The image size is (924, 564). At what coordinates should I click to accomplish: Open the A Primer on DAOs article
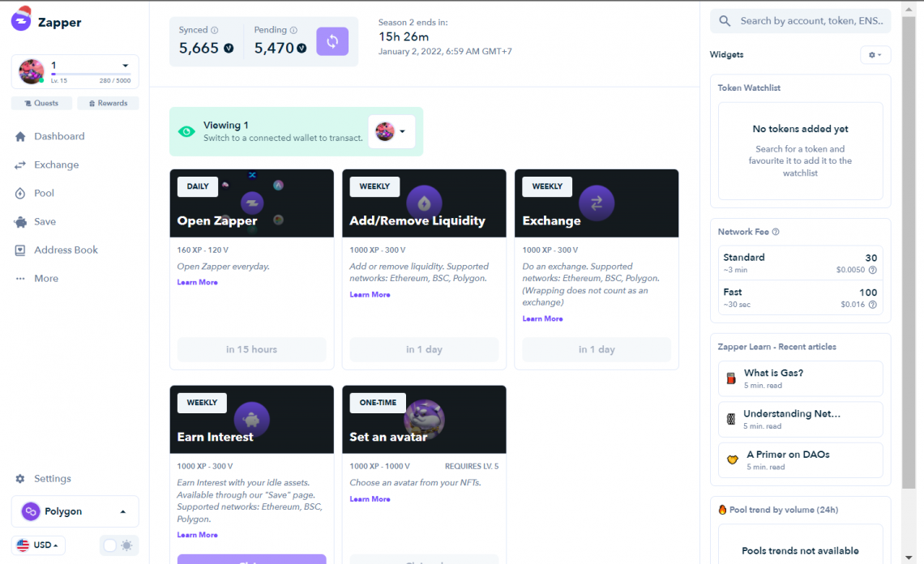(x=800, y=459)
